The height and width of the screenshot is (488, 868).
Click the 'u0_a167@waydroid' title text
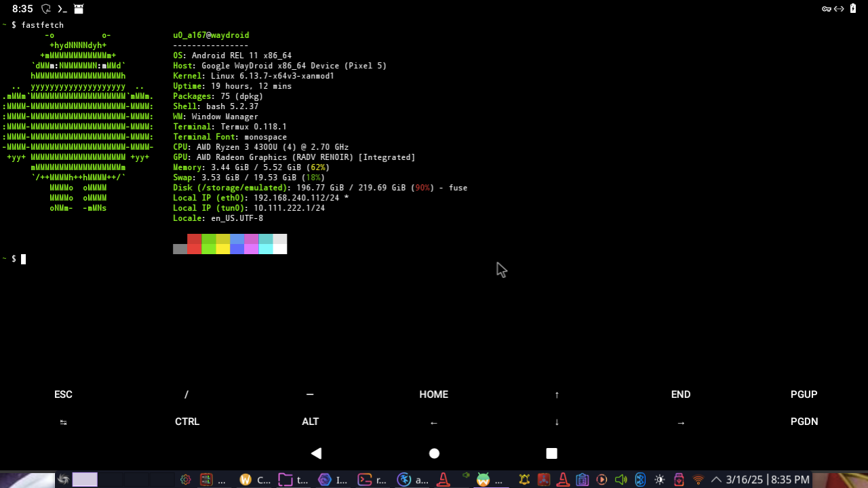[x=211, y=35]
